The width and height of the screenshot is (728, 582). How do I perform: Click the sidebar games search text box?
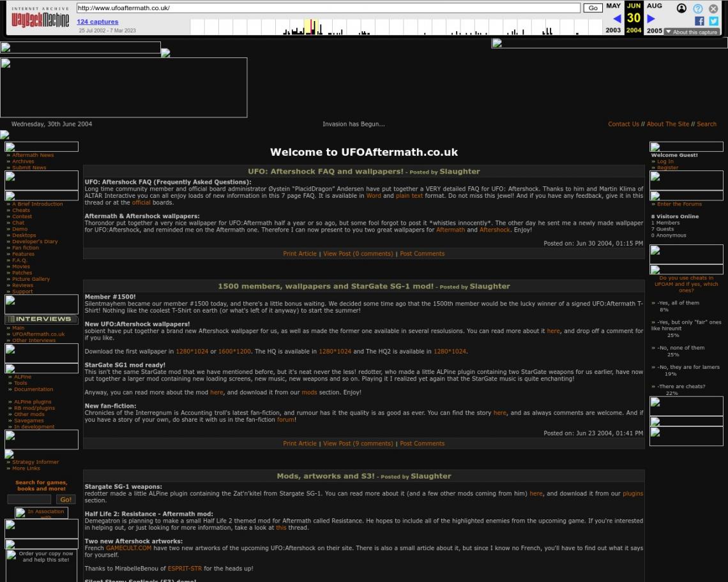(29, 500)
